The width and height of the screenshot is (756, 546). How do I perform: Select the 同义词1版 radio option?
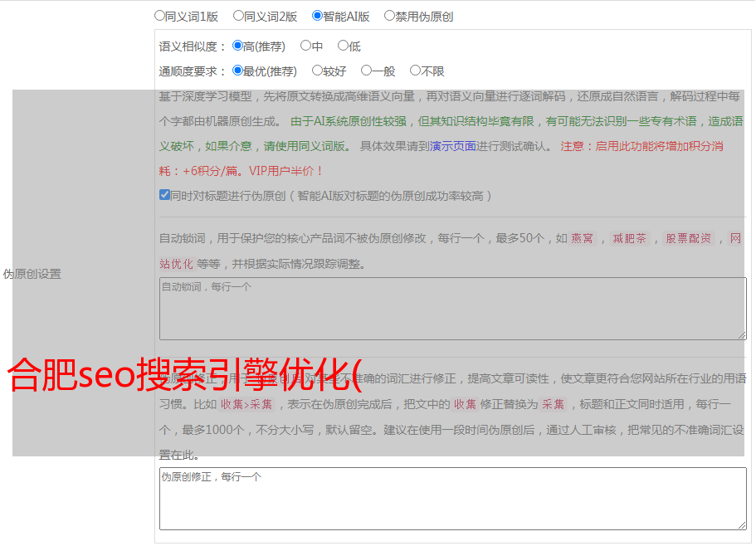[159, 16]
